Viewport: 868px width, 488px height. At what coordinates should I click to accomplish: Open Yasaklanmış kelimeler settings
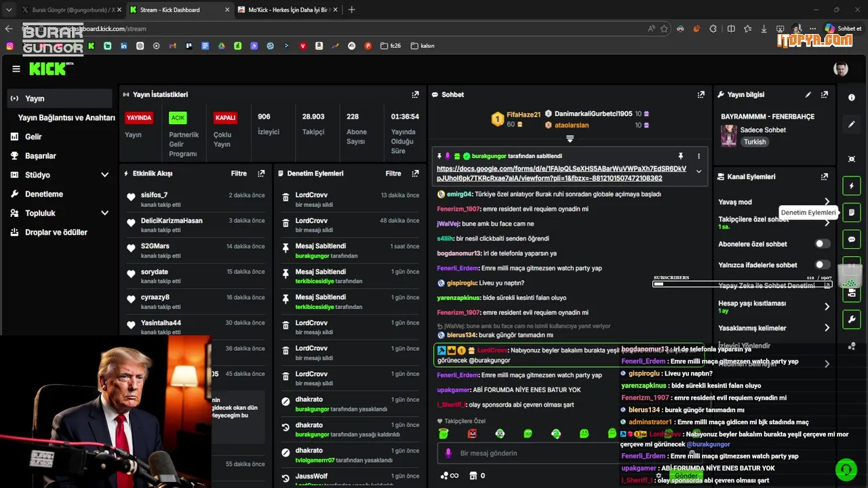pos(827,328)
